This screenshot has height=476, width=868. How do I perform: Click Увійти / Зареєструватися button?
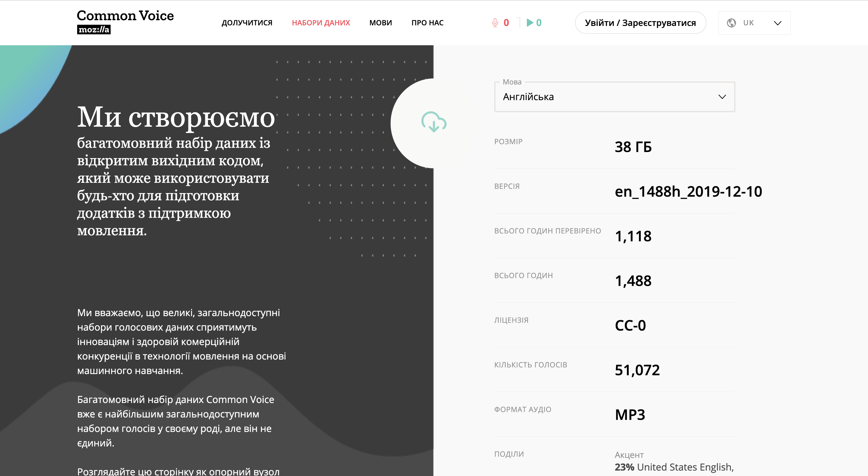(x=640, y=23)
